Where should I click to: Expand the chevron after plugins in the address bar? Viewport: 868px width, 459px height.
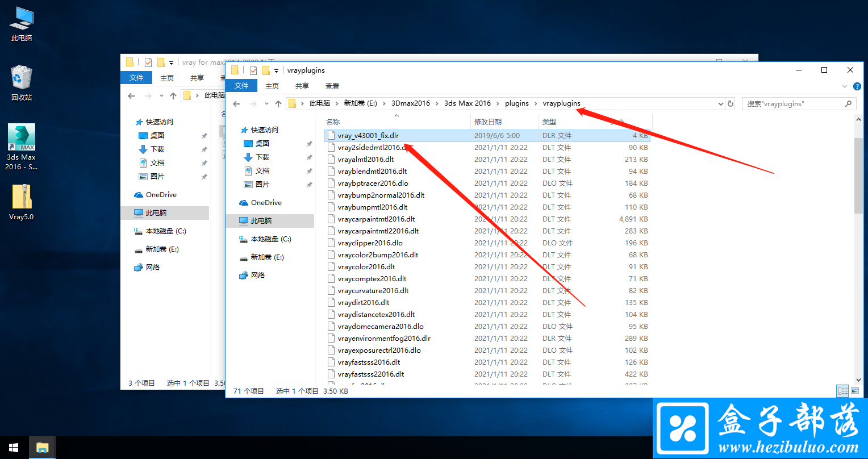click(536, 103)
